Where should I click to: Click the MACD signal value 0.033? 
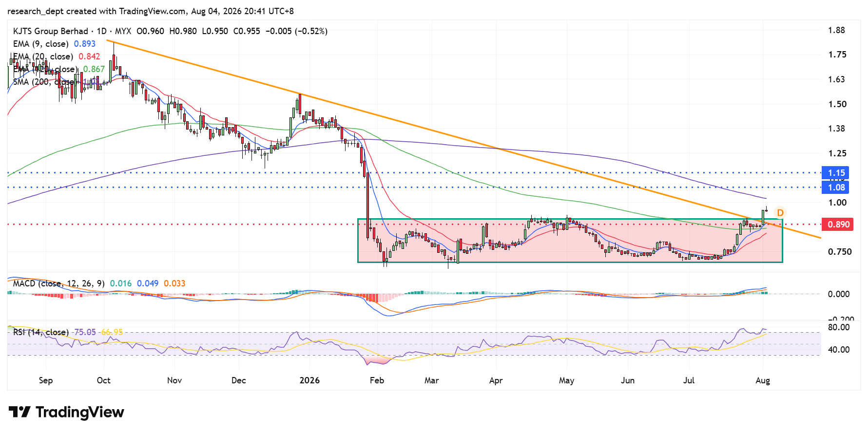point(174,283)
